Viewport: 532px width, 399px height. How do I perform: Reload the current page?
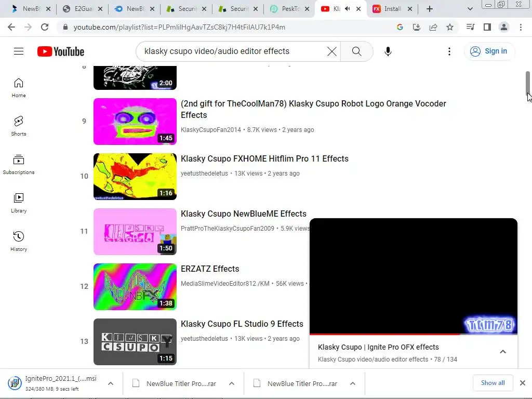(x=45, y=27)
